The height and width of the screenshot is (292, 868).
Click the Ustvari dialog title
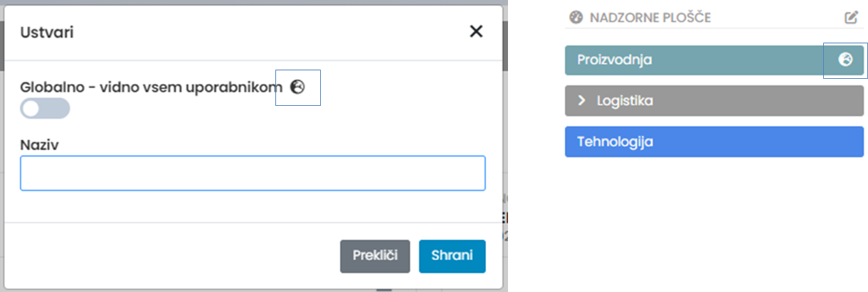(47, 32)
